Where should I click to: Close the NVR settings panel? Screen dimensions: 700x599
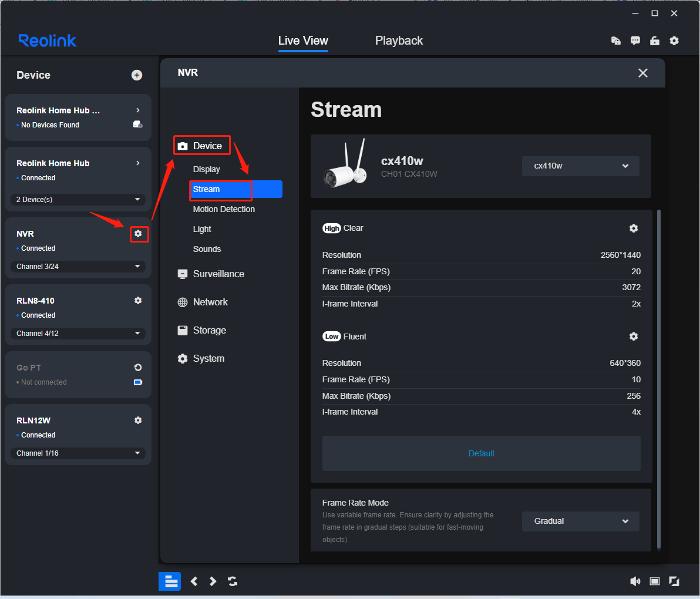click(643, 73)
